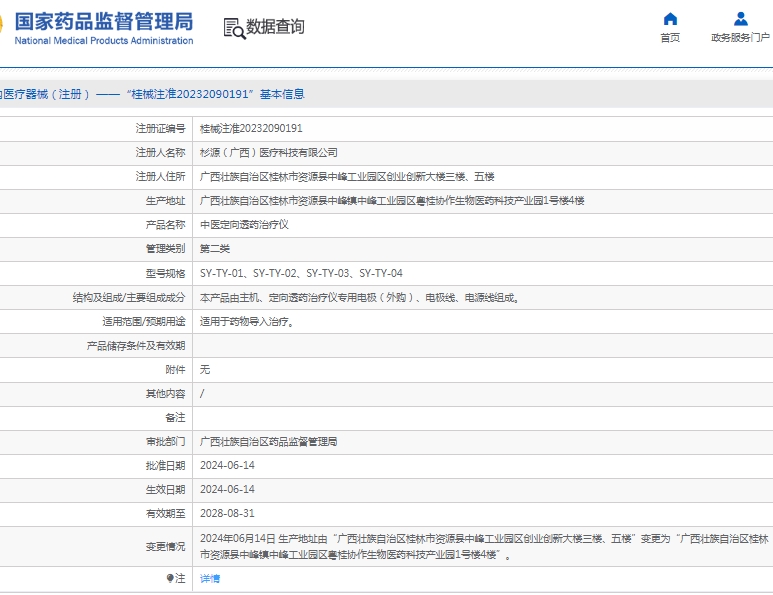Open the 详情 link
The image size is (773, 595).
[210, 578]
